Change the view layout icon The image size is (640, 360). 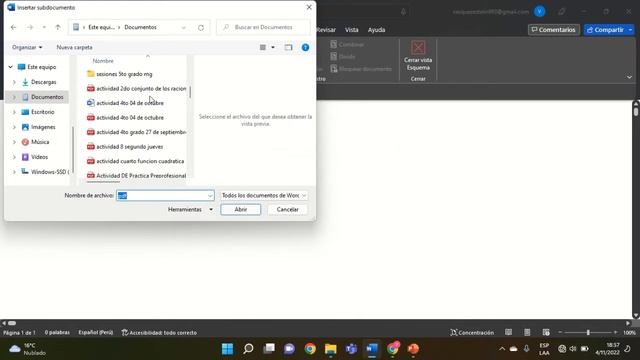(x=263, y=47)
